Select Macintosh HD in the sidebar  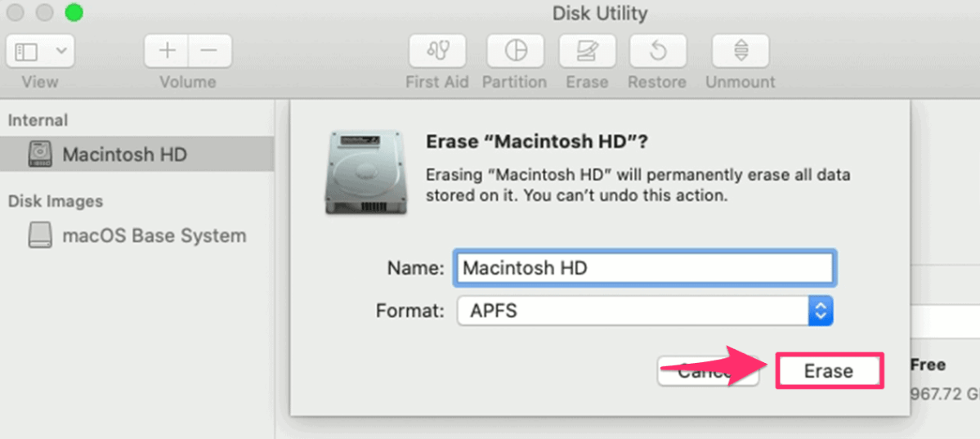tap(136, 154)
